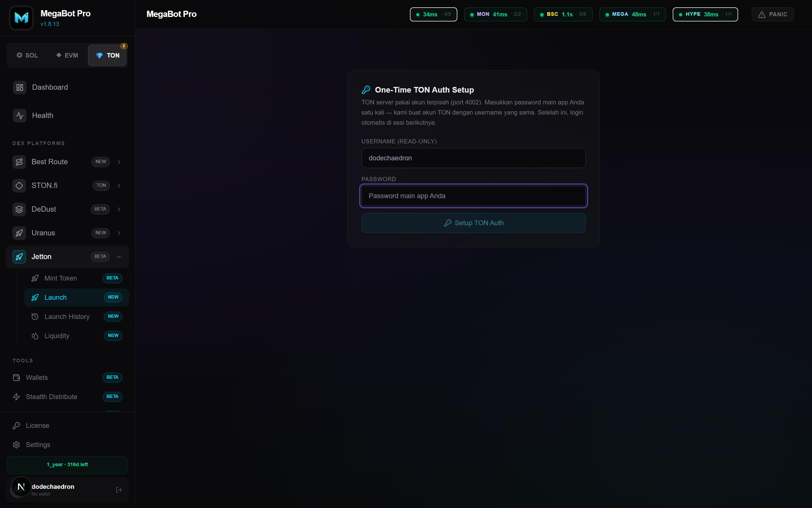Click the License key icon
The width and height of the screenshot is (812, 508).
pyautogui.click(x=16, y=426)
